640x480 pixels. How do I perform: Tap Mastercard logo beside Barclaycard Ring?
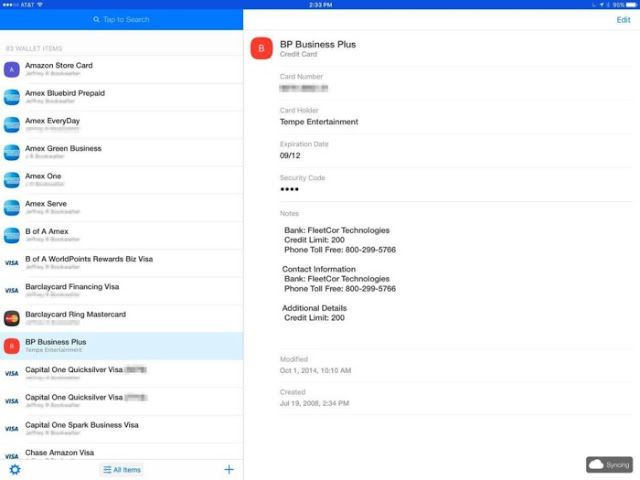[x=12, y=318]
